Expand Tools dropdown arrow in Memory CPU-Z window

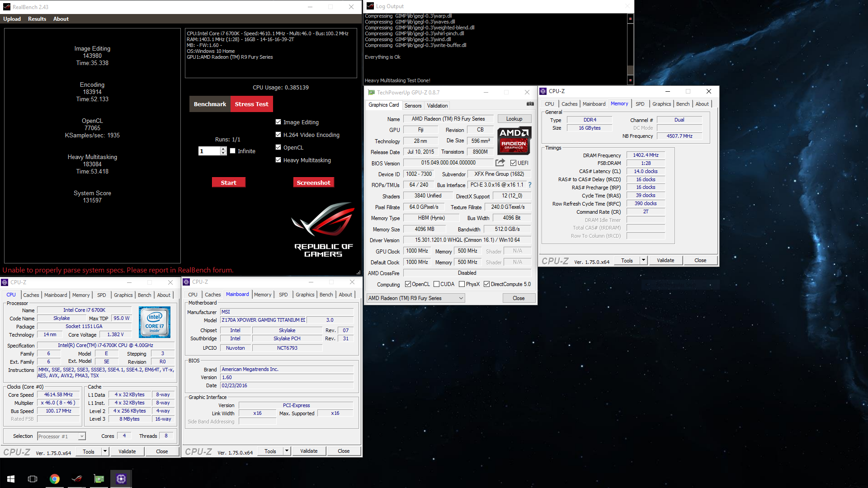(643, 260)
